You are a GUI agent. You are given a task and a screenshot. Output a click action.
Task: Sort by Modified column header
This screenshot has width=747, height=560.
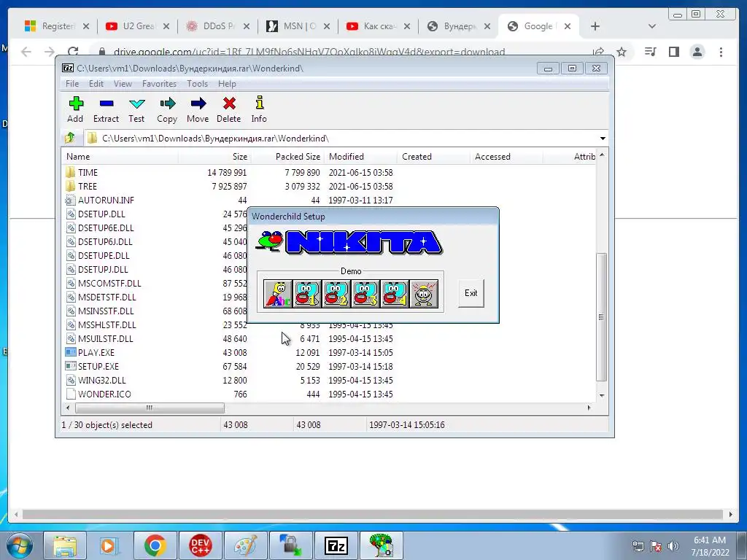tap(360, 157)
